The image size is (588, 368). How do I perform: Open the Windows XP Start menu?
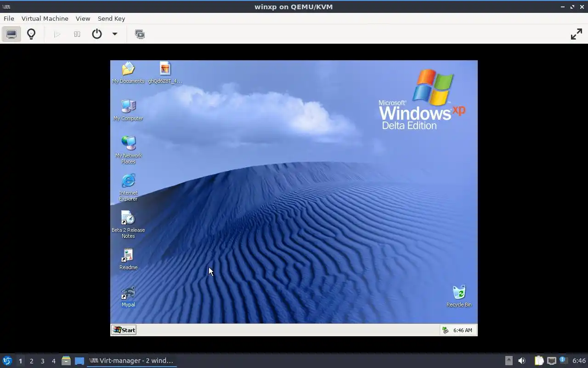pyautogui.click(x=124, y=330)
